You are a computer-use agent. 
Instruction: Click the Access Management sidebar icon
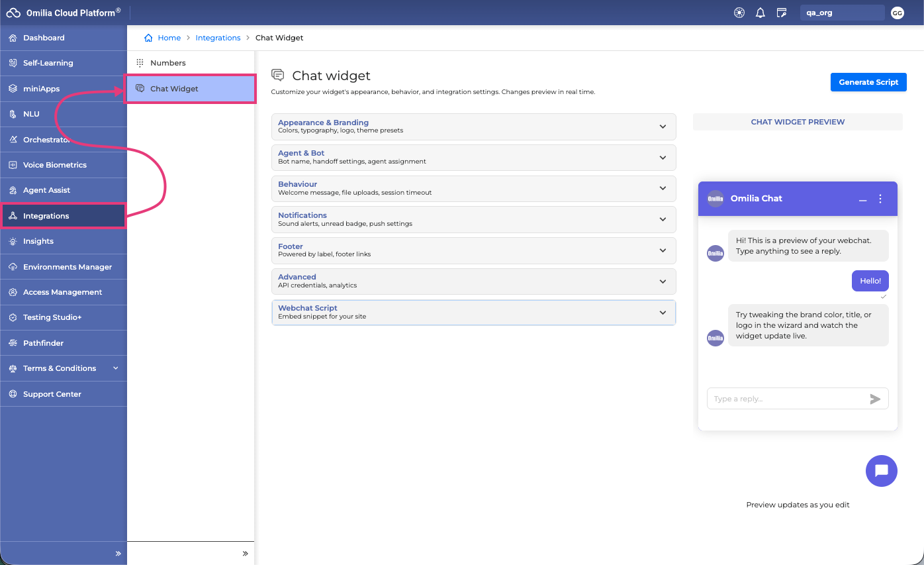[x=13, y=292]
